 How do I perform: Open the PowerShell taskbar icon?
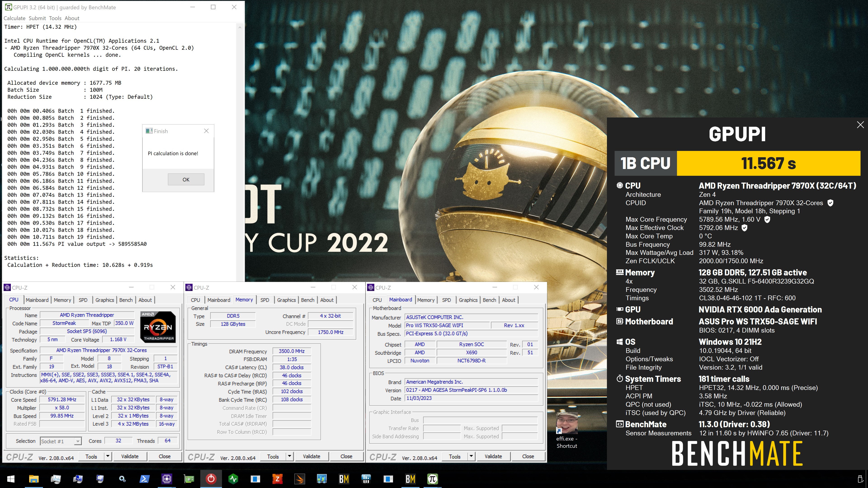145,479
